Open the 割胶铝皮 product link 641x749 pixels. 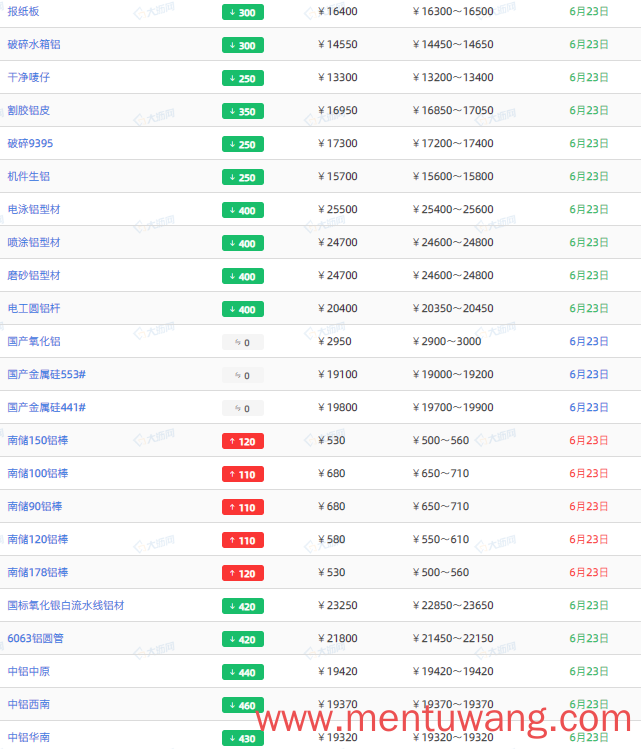pyautogui.click(x=29, y=110)
